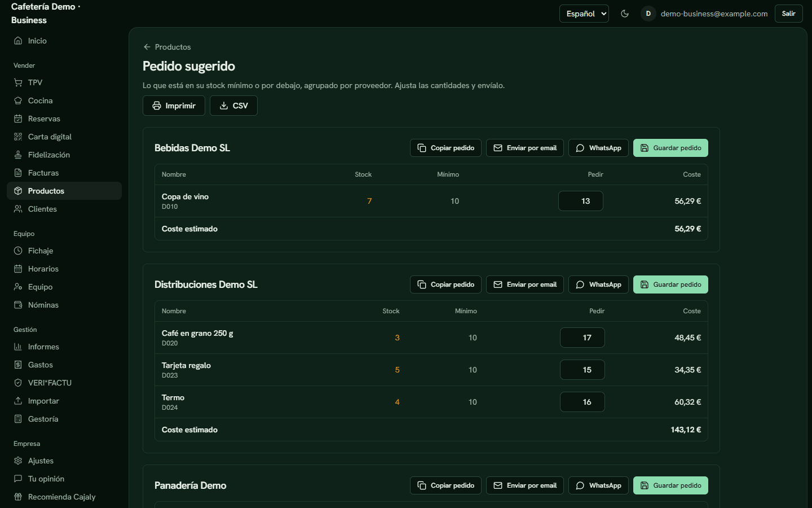This screenshot has width=812, height=508.
Task: Click the Fichaje clock icon
Action: [18, 251]
